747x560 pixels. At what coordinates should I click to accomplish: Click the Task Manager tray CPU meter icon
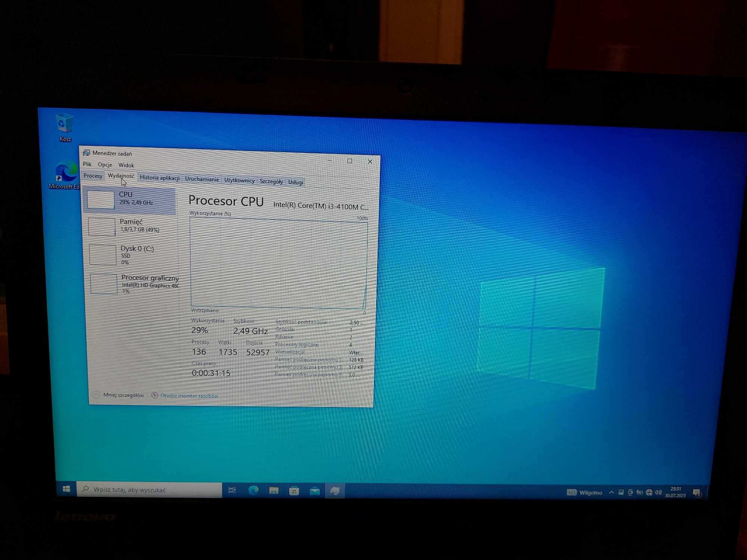621,492
